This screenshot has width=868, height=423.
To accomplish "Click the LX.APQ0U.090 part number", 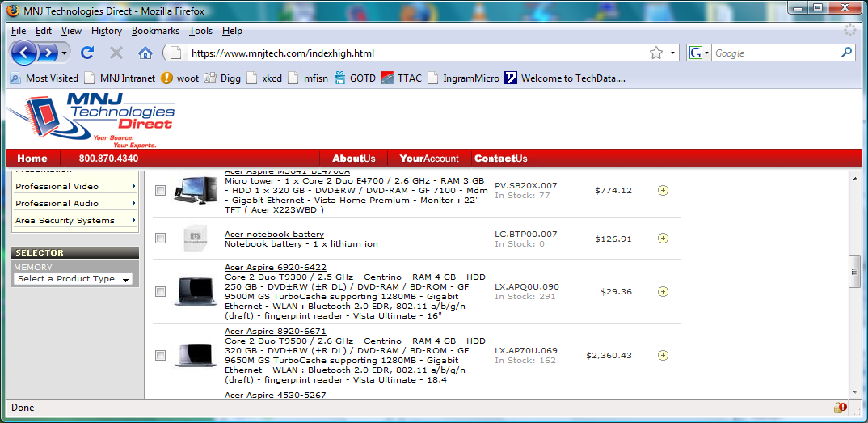I will coord(526,287).
